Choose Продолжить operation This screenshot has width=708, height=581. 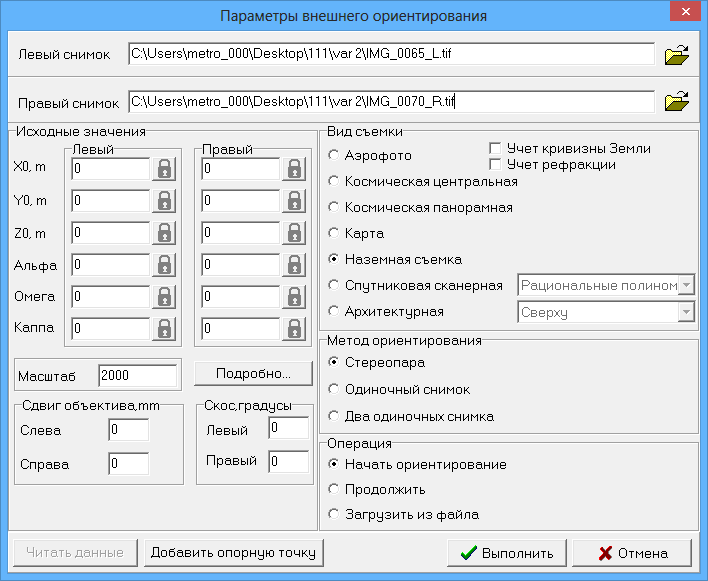pyautogui.click(x=334, y=489)
